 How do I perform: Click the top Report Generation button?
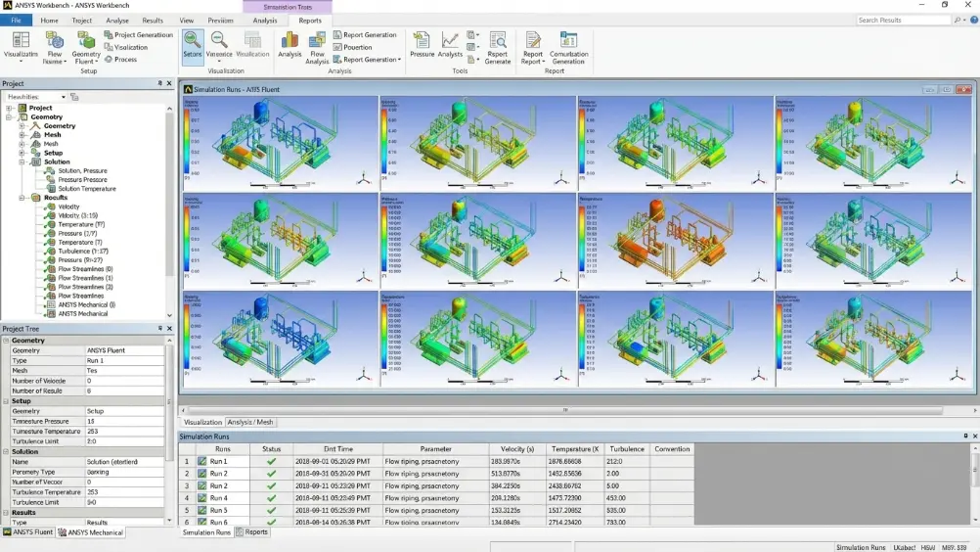point(365,35)
